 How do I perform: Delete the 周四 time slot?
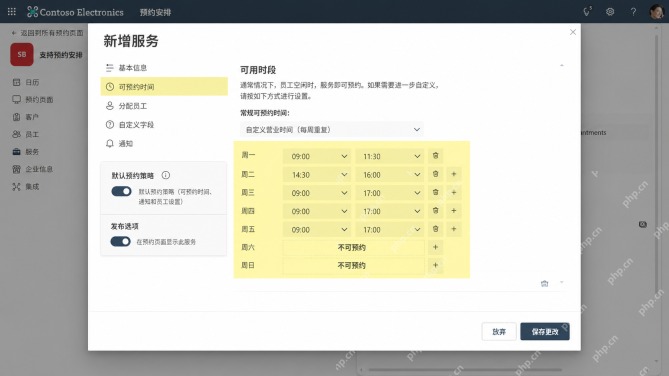(436, 211)
